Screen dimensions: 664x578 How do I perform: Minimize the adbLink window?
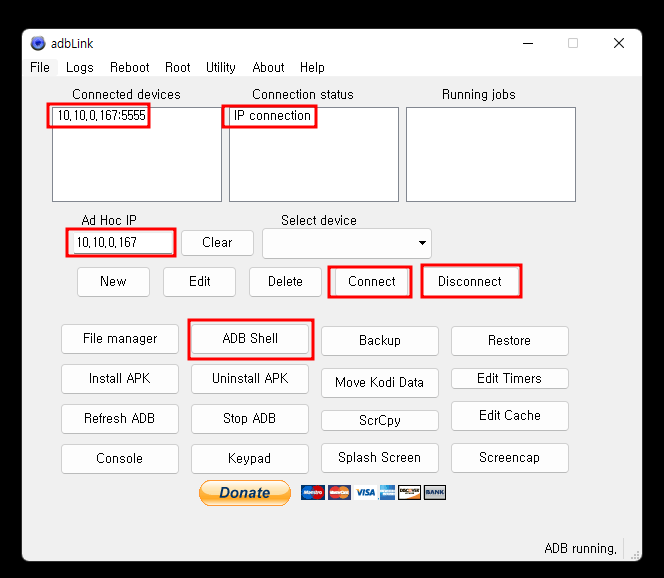pyautogui.click(x=528, y=43)
